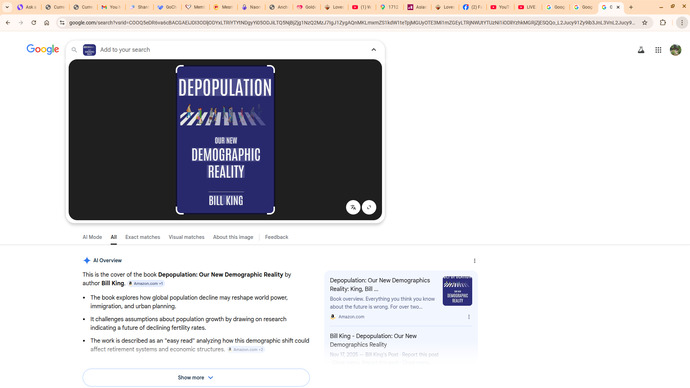Switch to the Gold browser tab
Viewport: 690px width, 388px height.
pos(306,7)
